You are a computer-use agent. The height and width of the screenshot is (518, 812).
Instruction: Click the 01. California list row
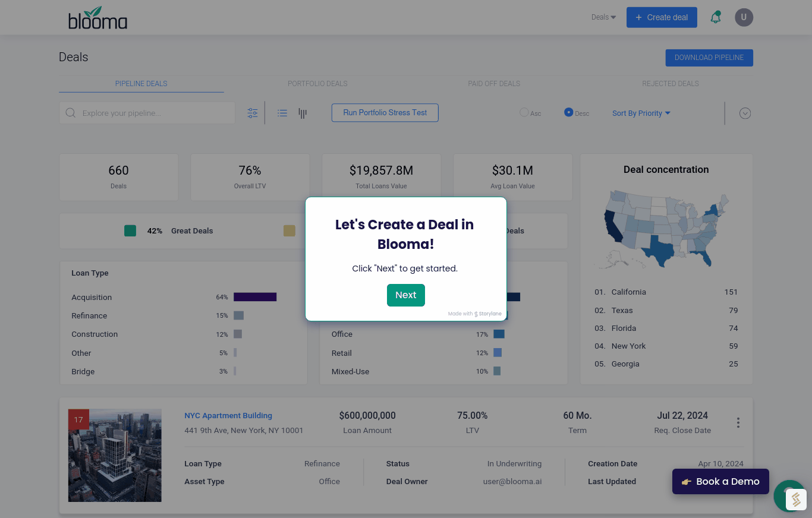pyautogui.click(x=666, y=292)
